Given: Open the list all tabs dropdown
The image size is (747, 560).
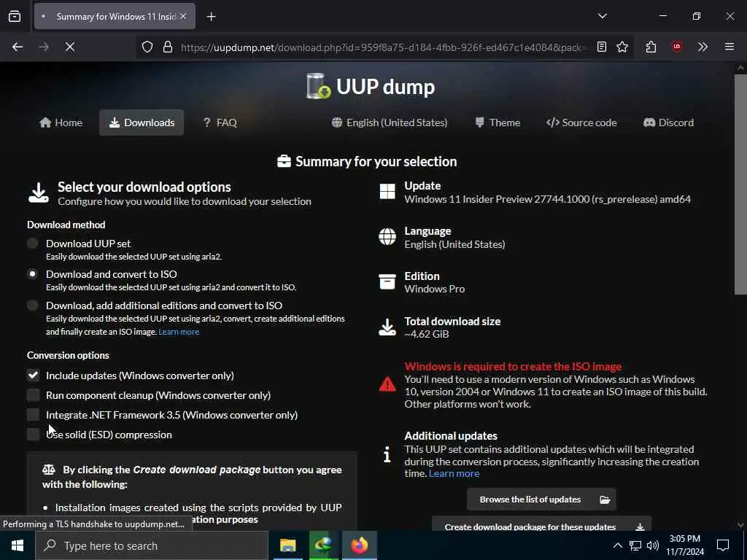Looking at the screenshot, I should 602,16.
